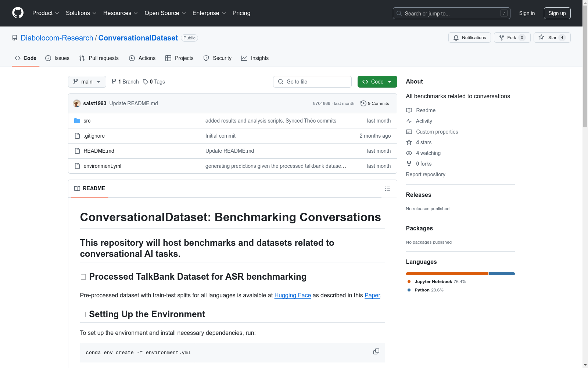
Task: Open the Paper link in README
Action: click(372, 295)
